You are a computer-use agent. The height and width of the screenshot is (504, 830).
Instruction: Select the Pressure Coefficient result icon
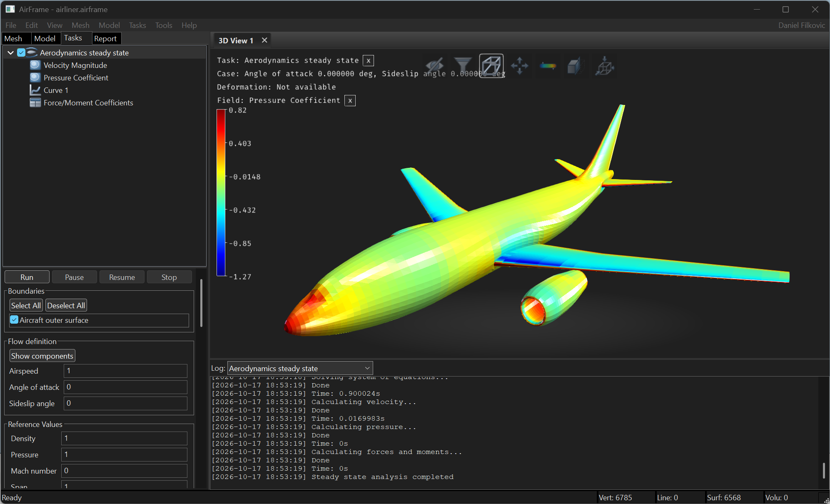[35, 77]
